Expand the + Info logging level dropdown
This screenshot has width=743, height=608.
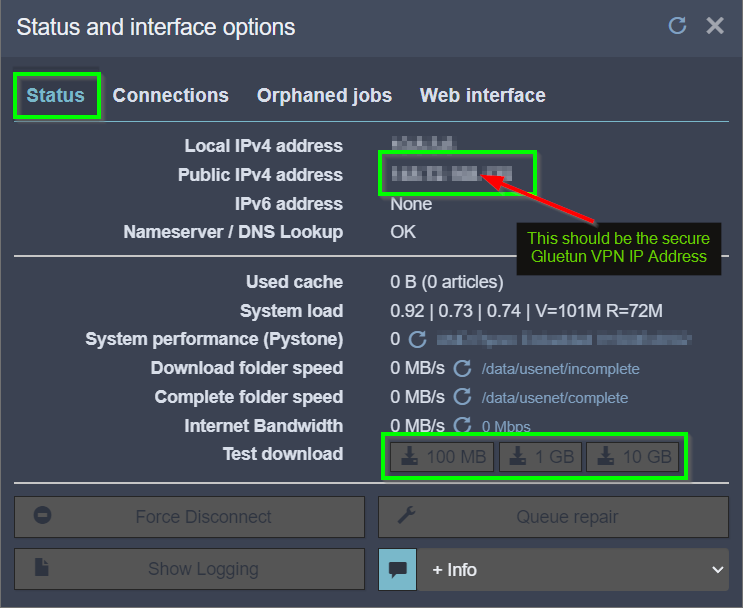573,570
